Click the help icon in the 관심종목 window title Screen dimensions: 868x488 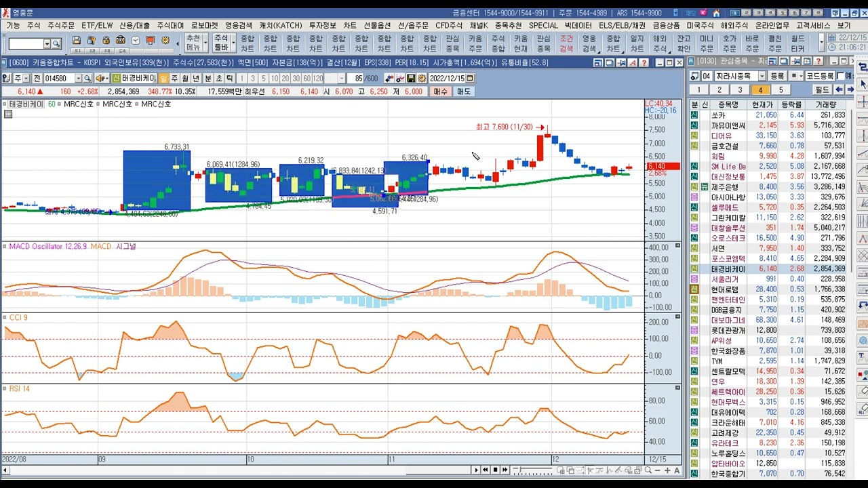click(x=818, y=62)
